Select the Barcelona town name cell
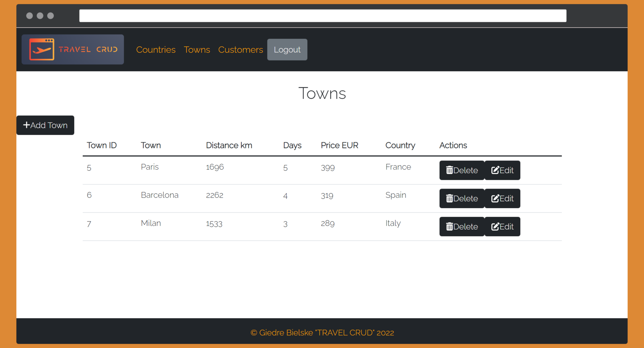 point(159,195)
